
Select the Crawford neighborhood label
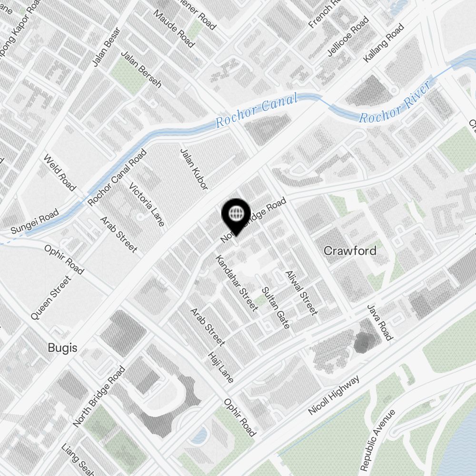click(350, 251)
